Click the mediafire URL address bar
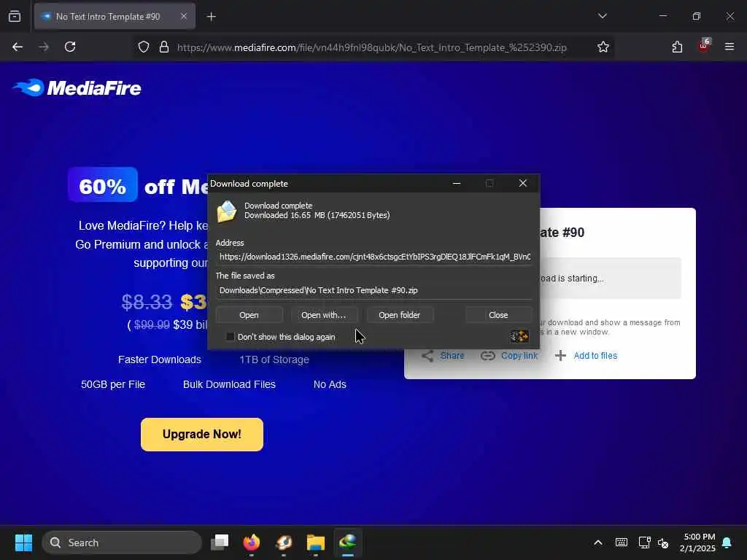 pos(371,47)
